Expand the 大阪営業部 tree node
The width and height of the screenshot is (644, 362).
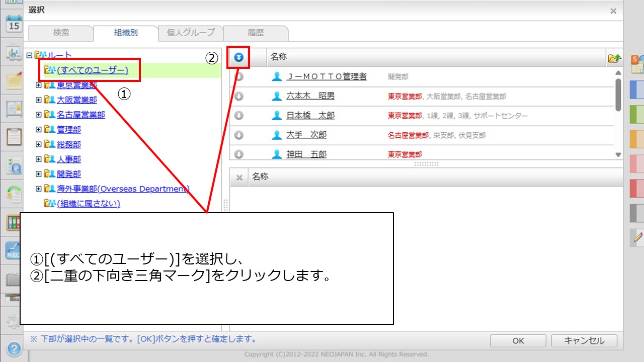coord(39,100)
